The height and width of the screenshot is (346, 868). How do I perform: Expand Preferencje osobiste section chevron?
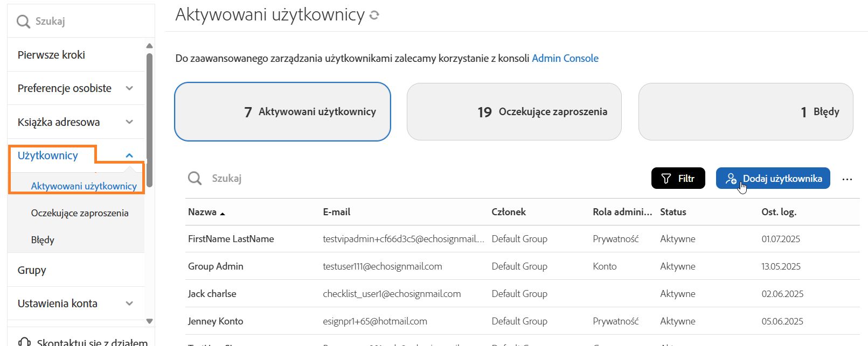coord(129,88)
